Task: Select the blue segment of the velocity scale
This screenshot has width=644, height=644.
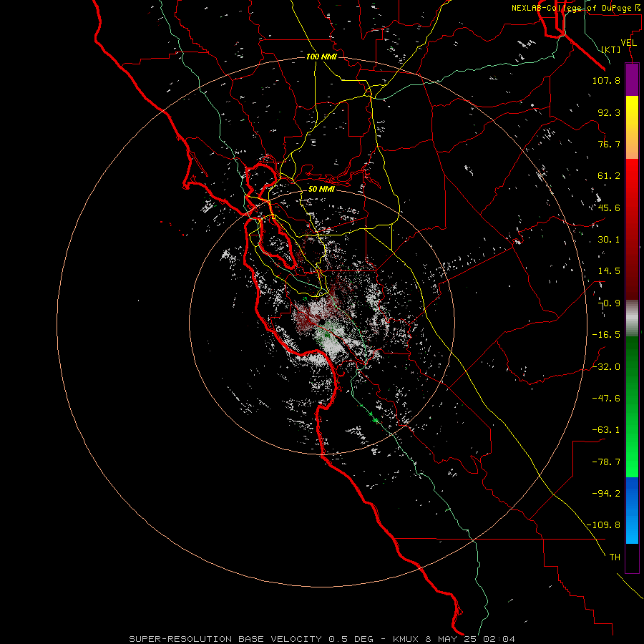Action: pos(632,510)
